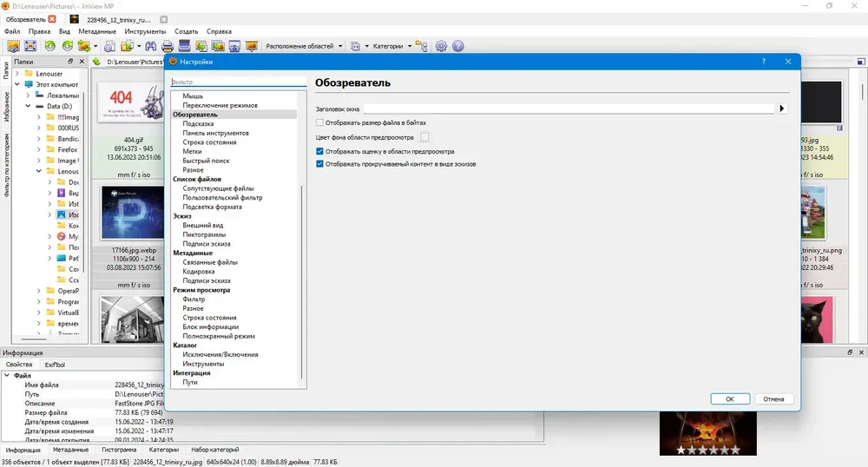Uncheck Отображать оценку в области предпросмотра
Screen dimensions: 868x467
319,151
